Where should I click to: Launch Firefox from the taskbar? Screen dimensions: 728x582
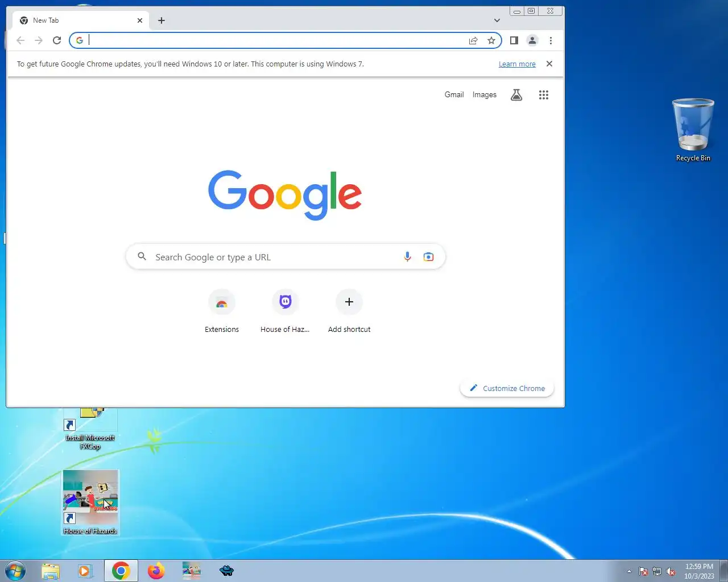coord(156,571)
